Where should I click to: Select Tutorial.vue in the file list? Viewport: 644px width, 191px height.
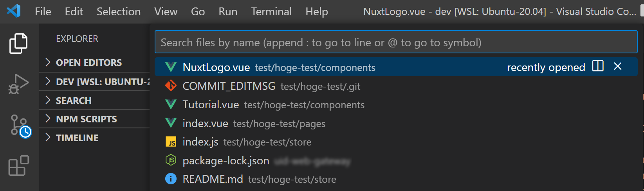pyautogui.click(x=211, y=105)
